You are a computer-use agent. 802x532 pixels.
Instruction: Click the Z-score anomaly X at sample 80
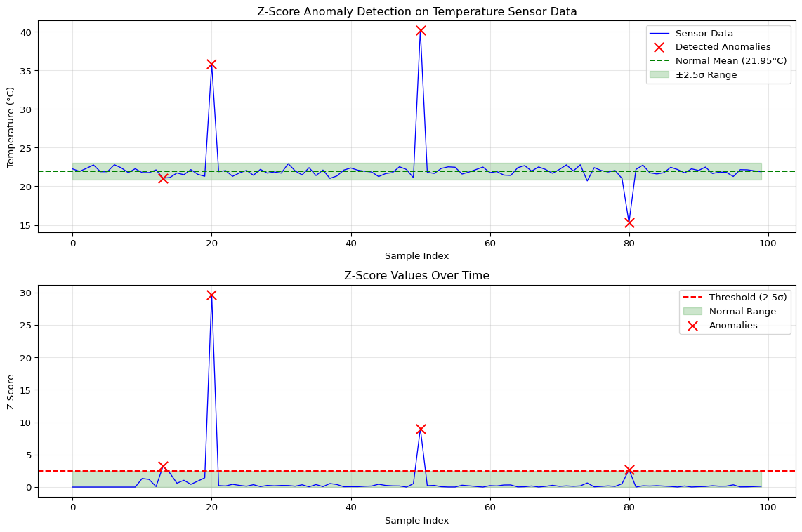tap(629, 470)
